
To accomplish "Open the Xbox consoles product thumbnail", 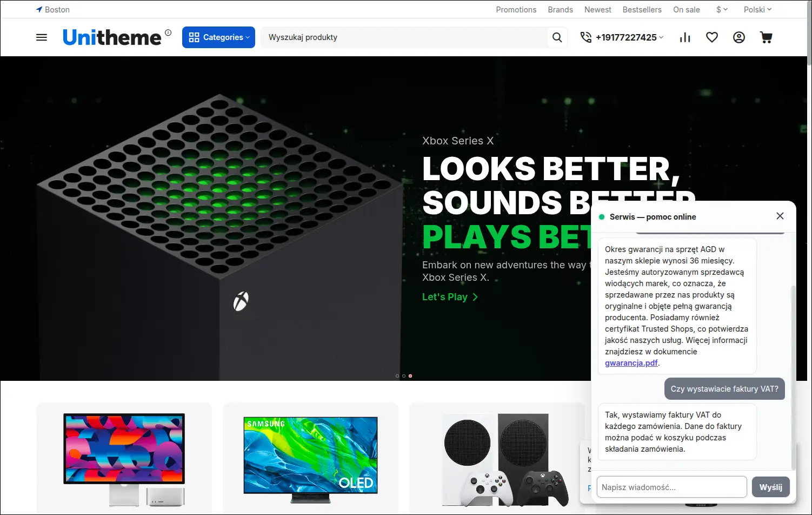I will (x=505, y=459).
